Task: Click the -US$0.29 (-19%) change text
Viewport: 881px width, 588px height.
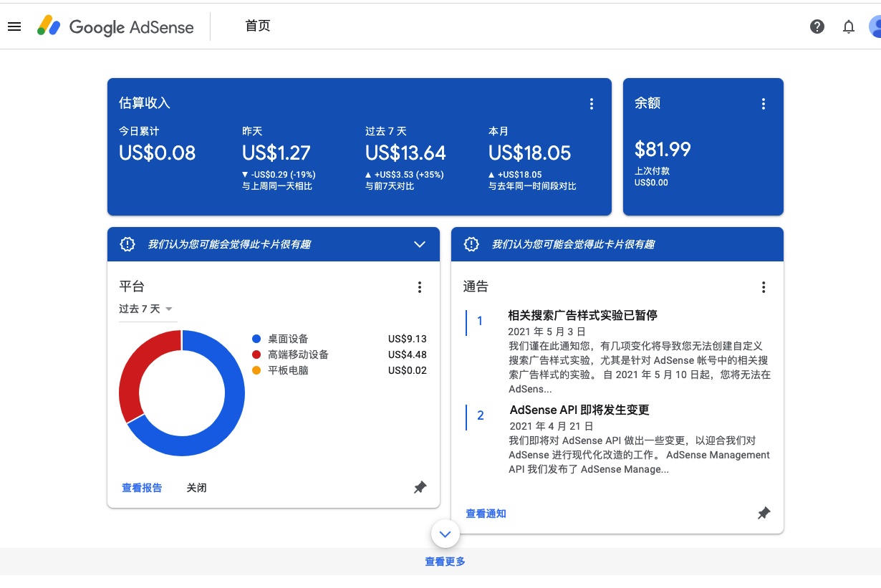Action: point(284,175)
